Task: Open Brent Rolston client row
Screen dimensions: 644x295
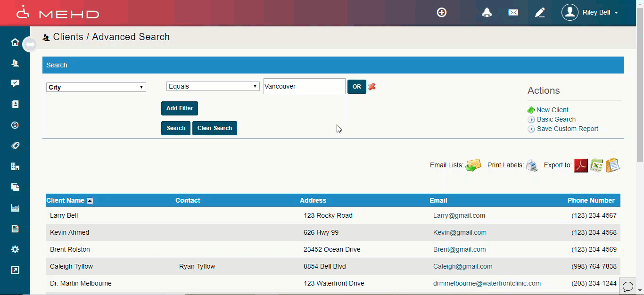Action: tap(333, 249)
